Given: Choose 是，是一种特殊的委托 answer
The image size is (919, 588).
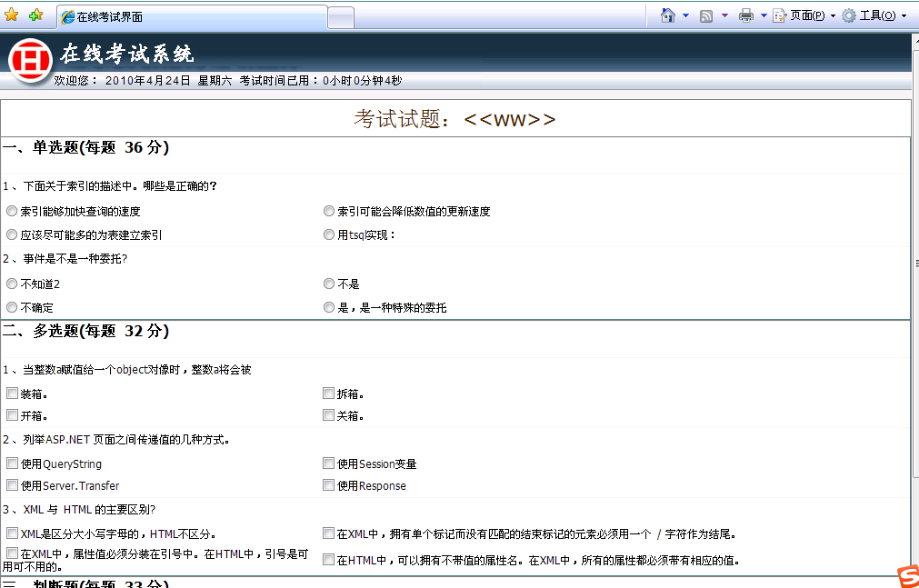Looking at the screenshot, I should pyautogui.click(x=329, y=307).
